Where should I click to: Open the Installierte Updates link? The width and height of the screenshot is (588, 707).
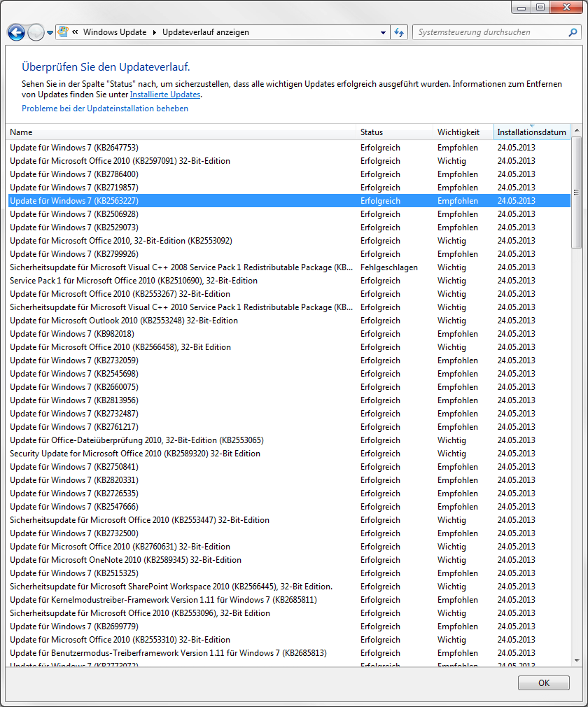tap(165, 94)
